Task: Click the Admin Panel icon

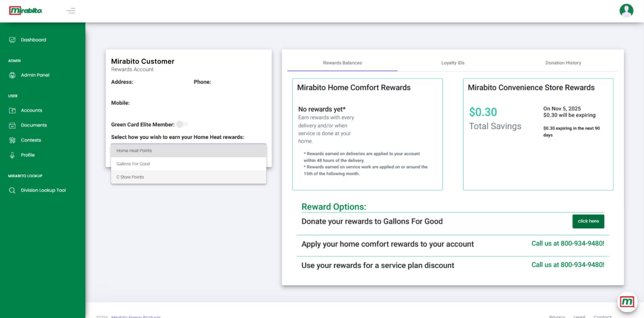Action: [12, 75]
